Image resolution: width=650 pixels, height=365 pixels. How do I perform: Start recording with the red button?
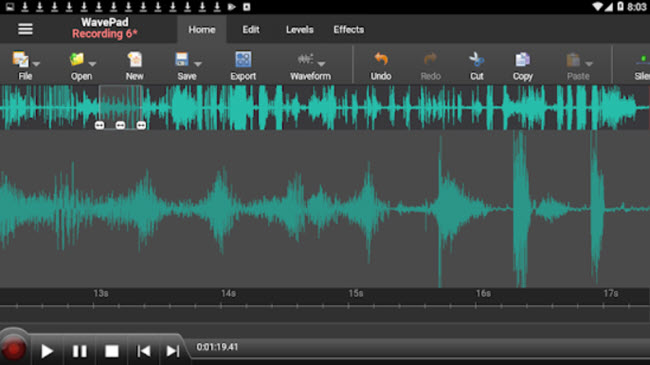click(13, 349)
